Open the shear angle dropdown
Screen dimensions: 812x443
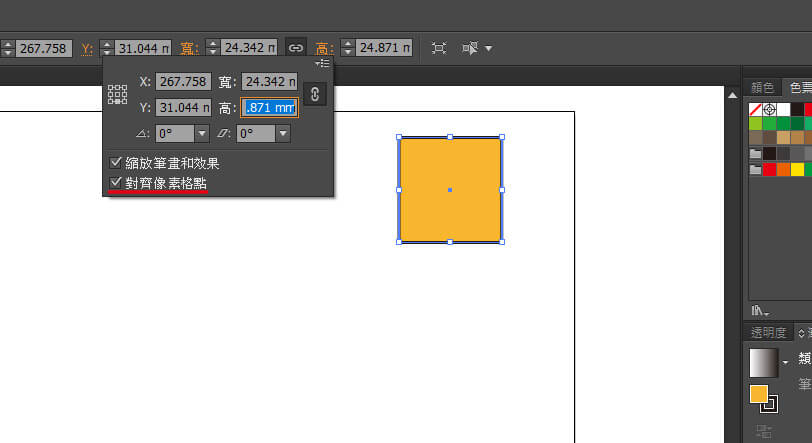pos(283,134)
